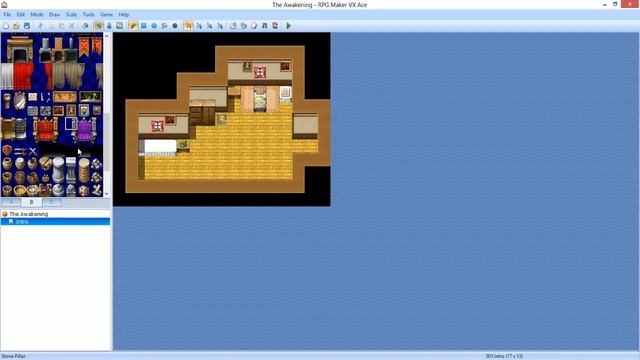Pick the oval mirror tile
640x360 pixels.
(x=20, y=100)
